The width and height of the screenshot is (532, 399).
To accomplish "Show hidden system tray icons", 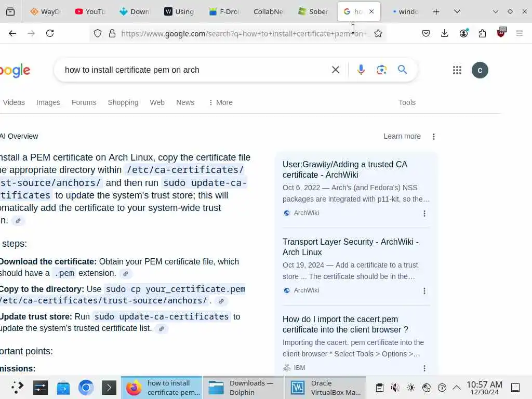I will click(457, 388).
